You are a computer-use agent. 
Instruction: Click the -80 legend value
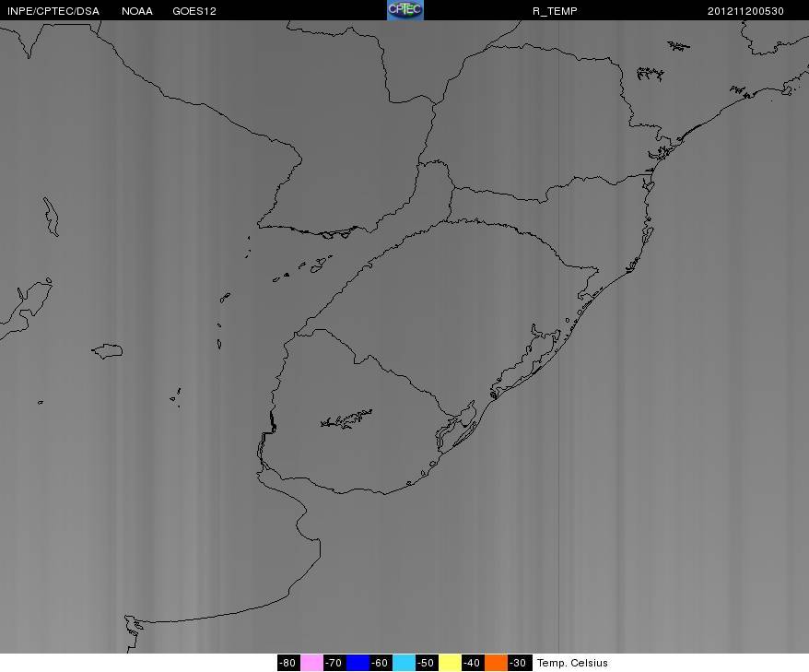[288, 663]
